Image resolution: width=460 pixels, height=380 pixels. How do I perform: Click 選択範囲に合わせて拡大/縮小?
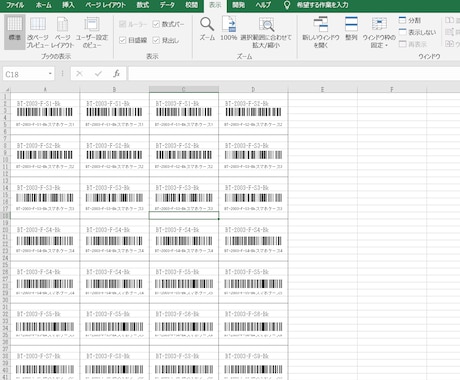tap(266, 32)
